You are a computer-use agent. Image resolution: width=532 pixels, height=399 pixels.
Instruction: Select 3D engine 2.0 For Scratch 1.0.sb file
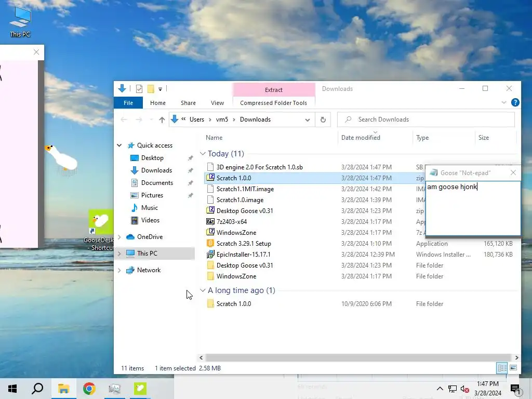260,167
